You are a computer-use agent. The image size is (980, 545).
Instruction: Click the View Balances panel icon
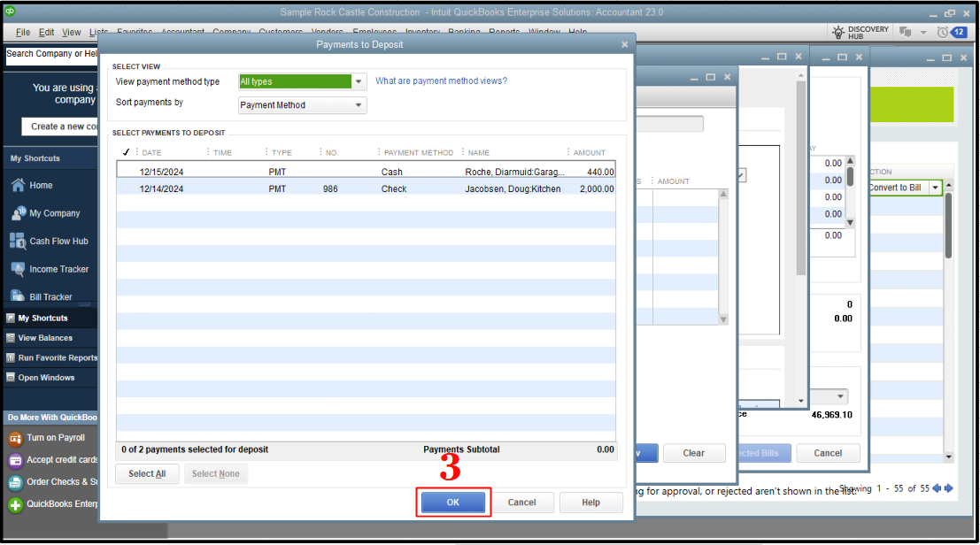pos(10,338)
